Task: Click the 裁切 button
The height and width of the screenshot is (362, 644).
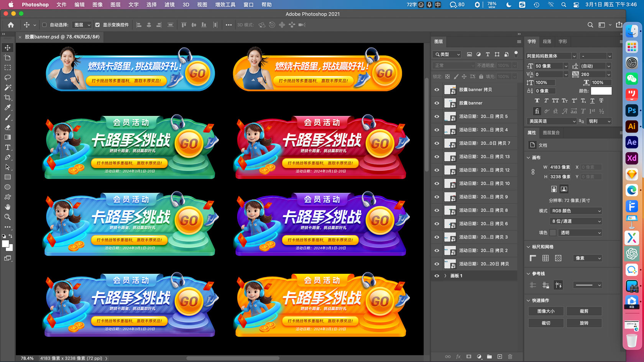Action: [546, 323]
